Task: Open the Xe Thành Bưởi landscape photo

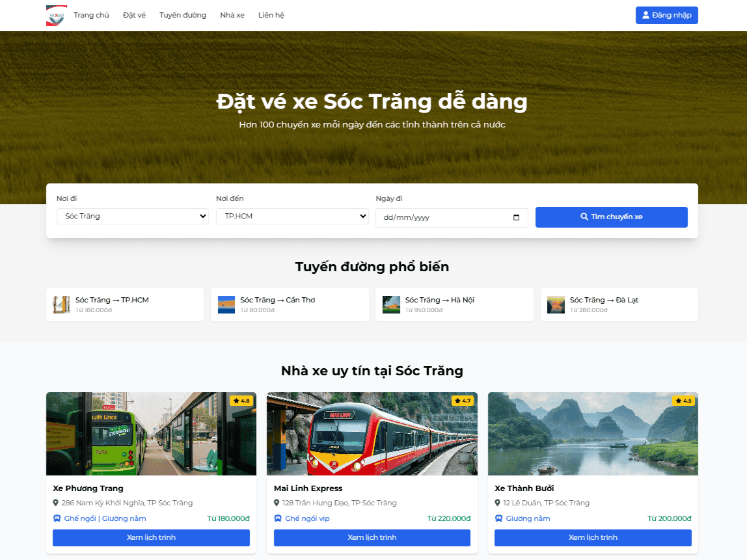Action: click(592, 433)
